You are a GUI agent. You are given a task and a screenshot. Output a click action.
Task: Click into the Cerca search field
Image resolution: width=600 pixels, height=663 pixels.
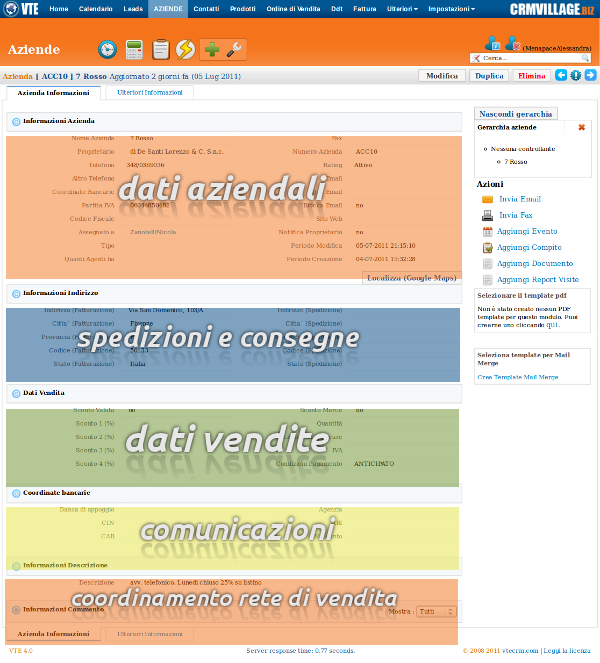(531, 58)
